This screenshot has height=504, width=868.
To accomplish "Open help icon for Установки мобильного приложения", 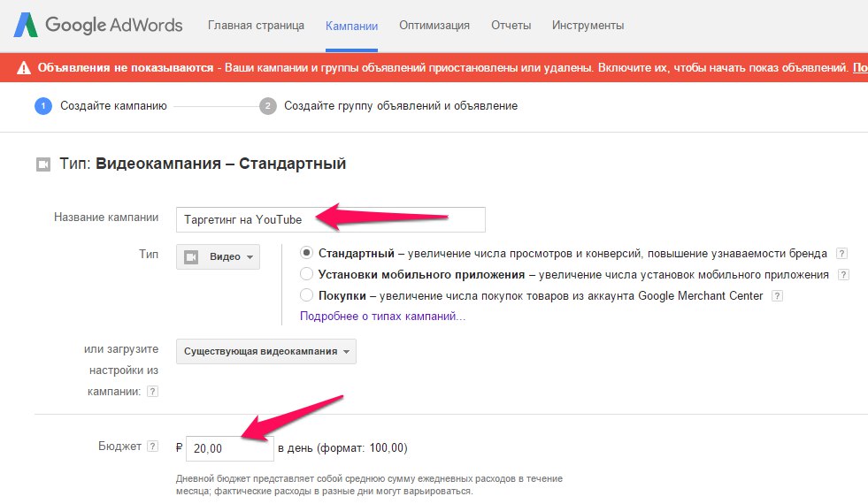I will click(x=843, y=275).
